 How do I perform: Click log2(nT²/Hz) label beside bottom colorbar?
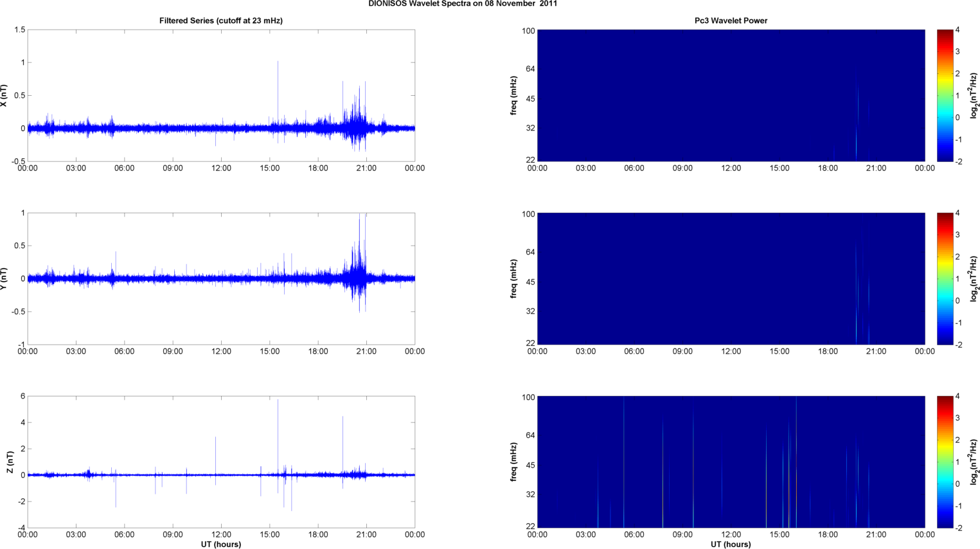pos(974,462)
